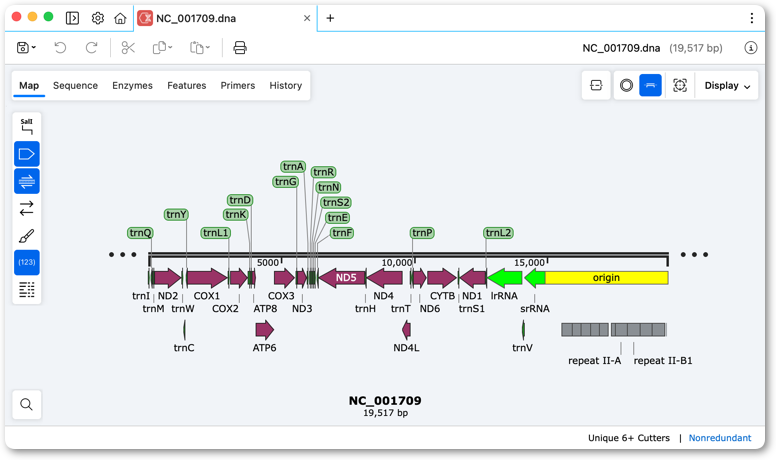The image size is (776, 460).
Task: Switch to the Sequence tab
Action: point(75,86)
